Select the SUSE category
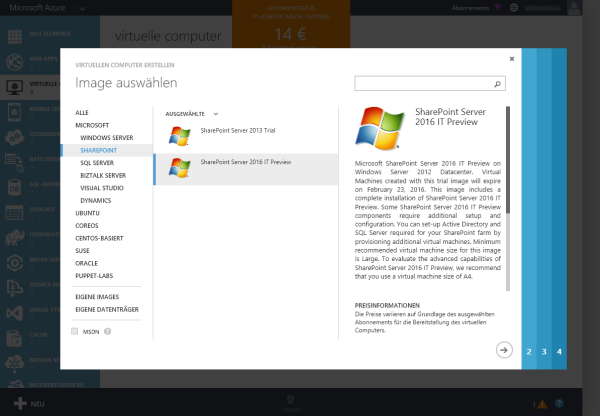Screen dimensions: 600x416 [x=82, y=251]
